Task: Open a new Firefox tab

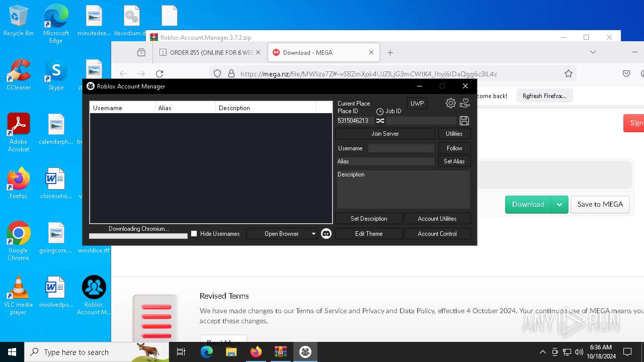Action: pos(390,52)
